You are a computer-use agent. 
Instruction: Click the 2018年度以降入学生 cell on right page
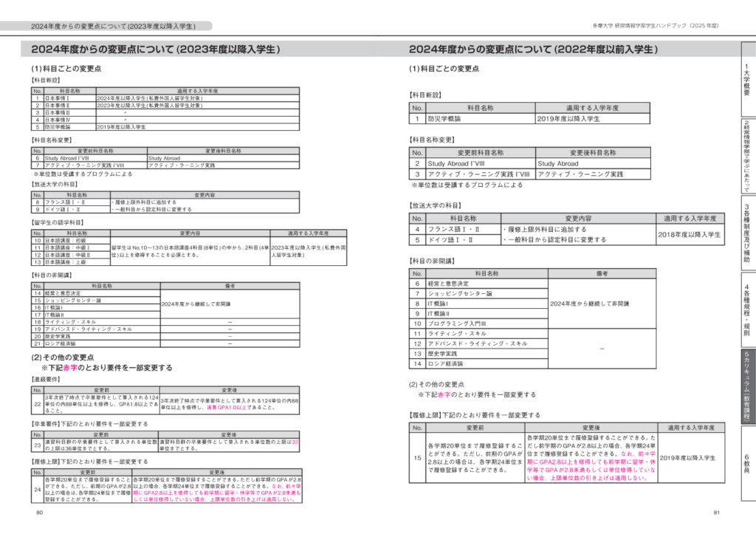pos(691,234)
